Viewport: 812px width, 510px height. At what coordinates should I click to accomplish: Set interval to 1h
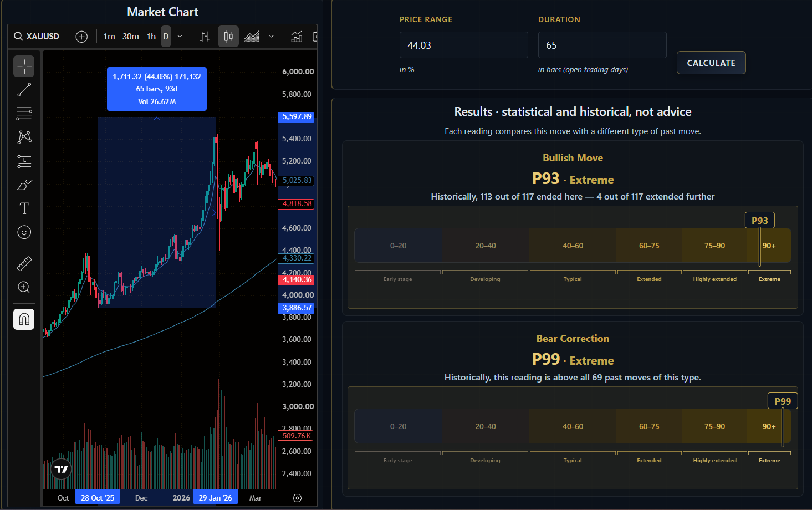[151, 37]
